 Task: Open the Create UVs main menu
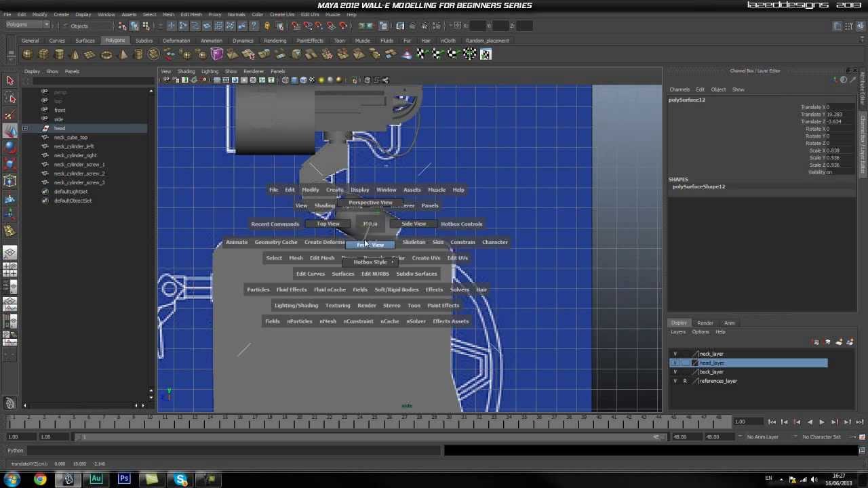[x=282, y=14]
